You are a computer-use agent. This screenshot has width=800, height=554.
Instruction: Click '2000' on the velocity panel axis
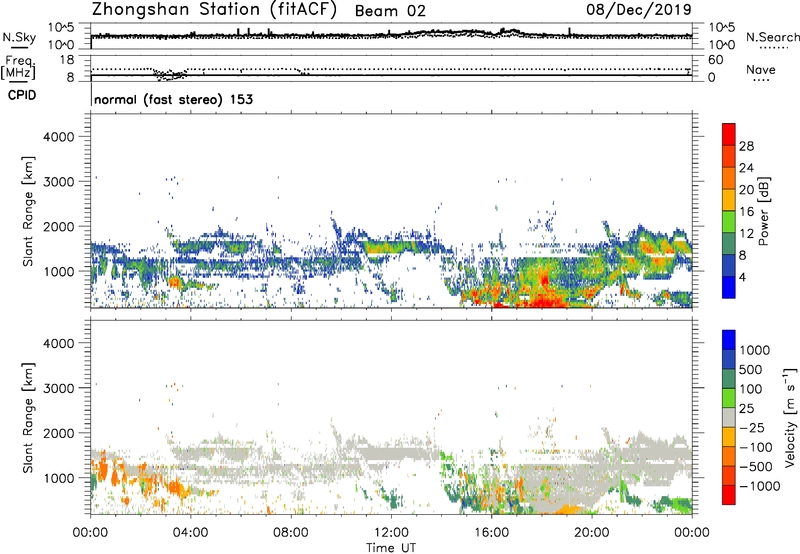click(x=59, y=433)
